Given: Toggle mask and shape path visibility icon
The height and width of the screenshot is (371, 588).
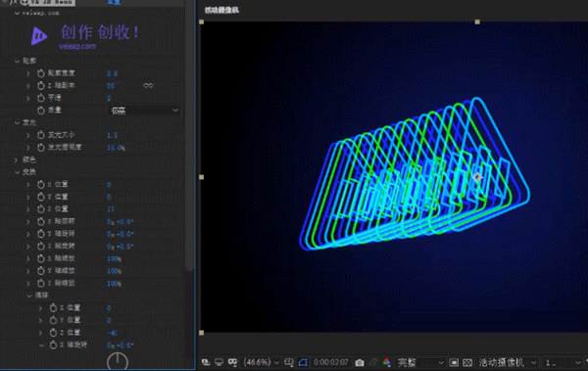Looking at the screenshot, I should coord(303,362).
